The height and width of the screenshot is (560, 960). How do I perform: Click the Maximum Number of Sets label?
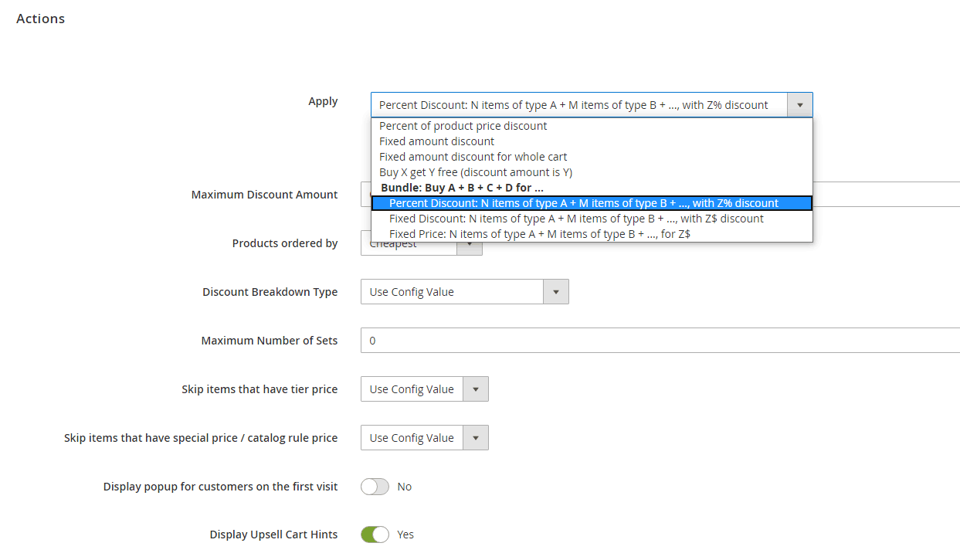[270, 341]
